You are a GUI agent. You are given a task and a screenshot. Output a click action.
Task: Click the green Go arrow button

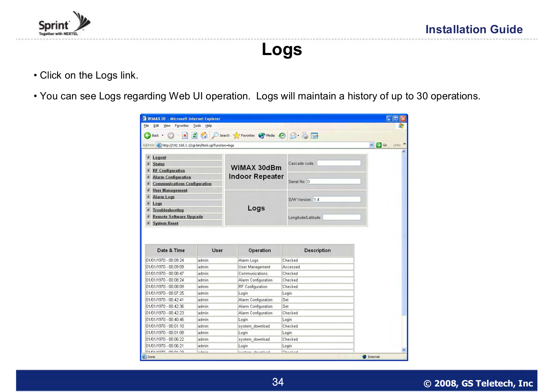(x=379, y=145)
